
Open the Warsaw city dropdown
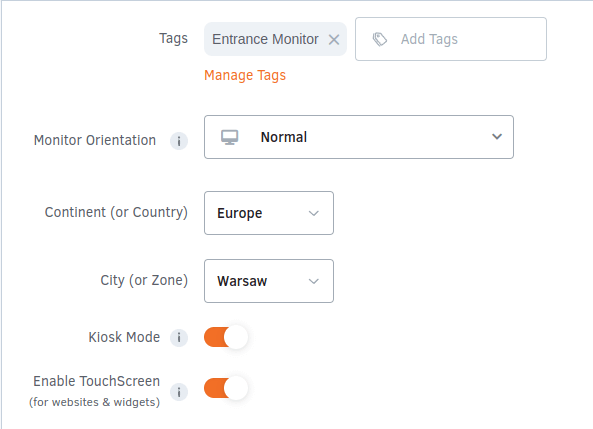pyautogui.click(x=269, y=281)
